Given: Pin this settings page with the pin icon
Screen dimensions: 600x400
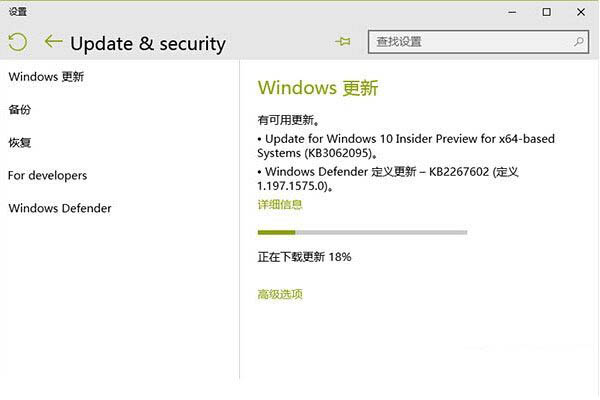Looking at the screenshot, I should point(344,42).
